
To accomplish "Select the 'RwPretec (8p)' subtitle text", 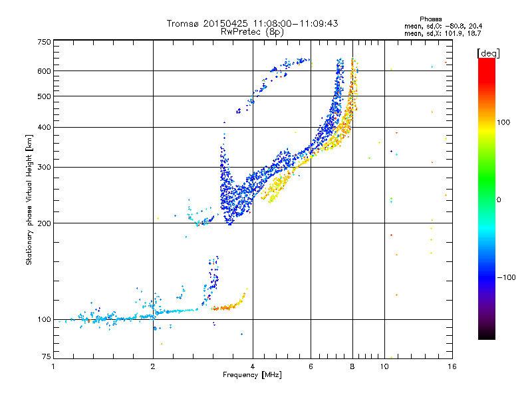I will point(252,32).
